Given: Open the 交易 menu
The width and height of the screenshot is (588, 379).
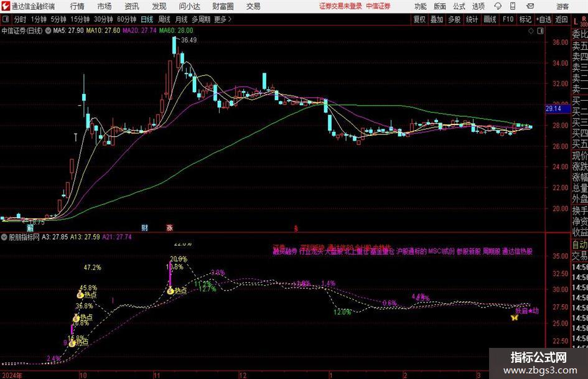Looking at the screenshot, I should coord(253,6).
